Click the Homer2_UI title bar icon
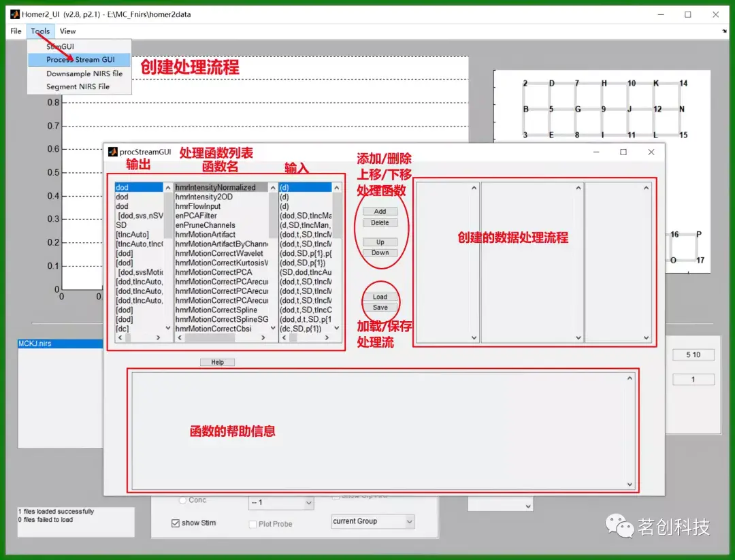 (x=14, y=14)
